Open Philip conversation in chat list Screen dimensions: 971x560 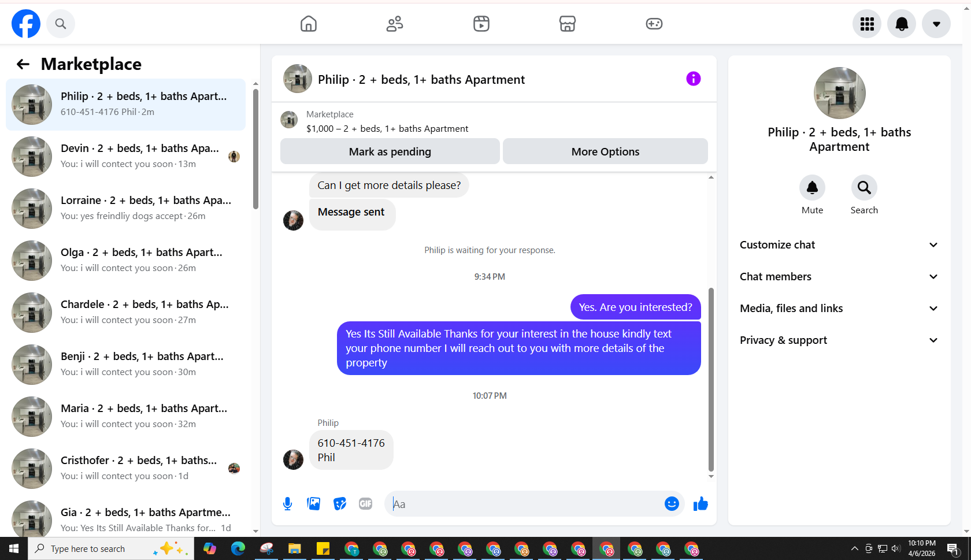click(125, 105)
